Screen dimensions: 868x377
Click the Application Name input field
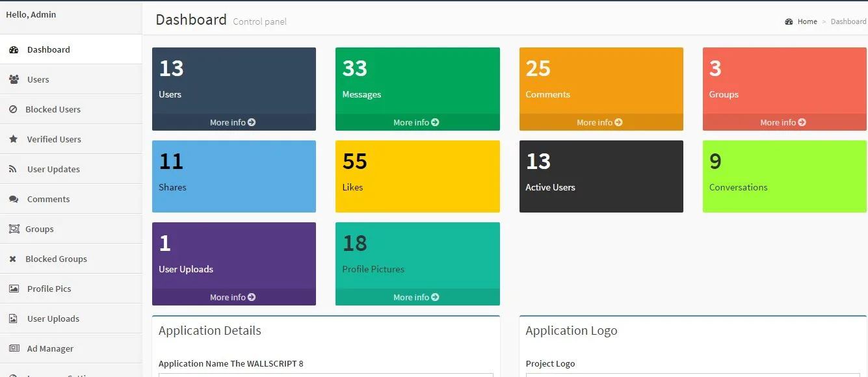pos(325,375)
